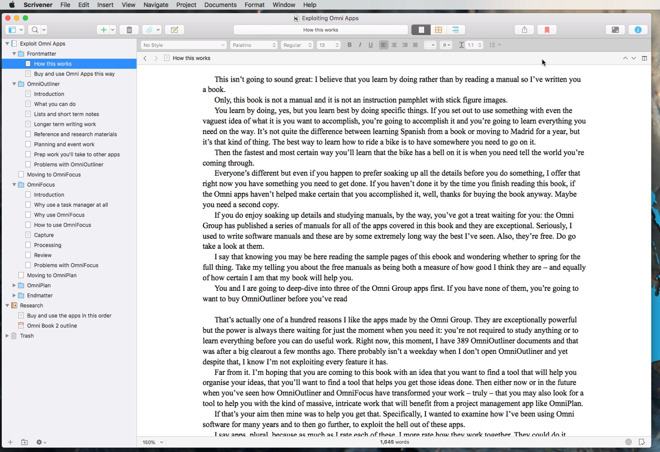Collapse the Frontmatter folder

tap(14, 54)
